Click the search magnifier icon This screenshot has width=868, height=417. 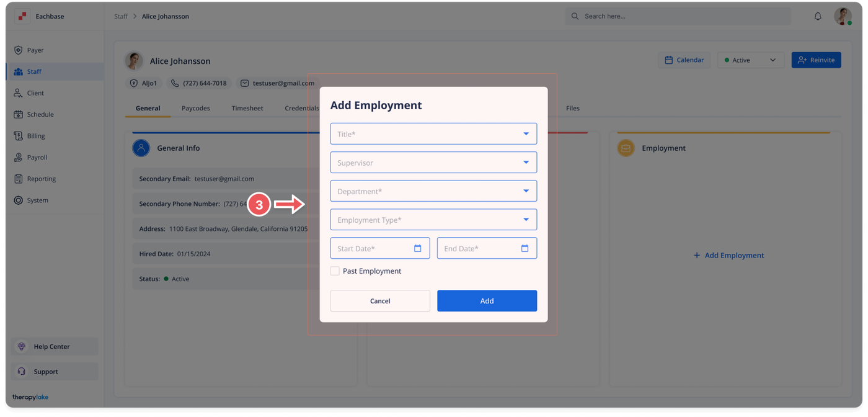575,16
